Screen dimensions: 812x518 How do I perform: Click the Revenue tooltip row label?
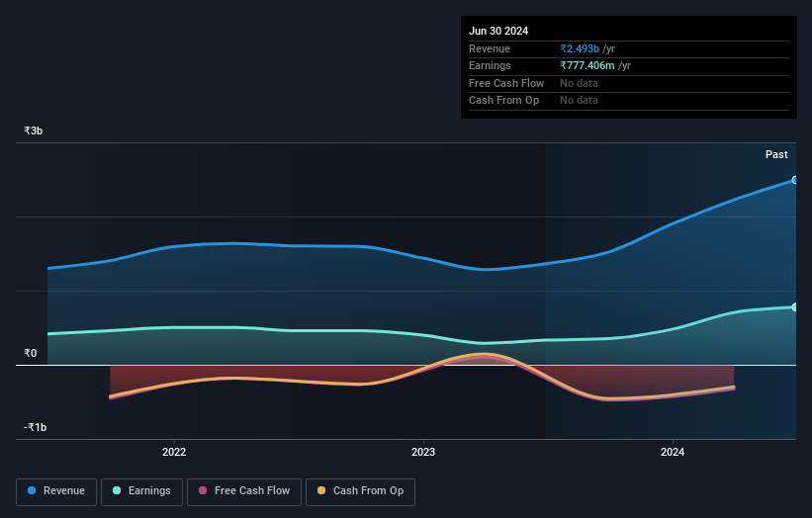490,48
